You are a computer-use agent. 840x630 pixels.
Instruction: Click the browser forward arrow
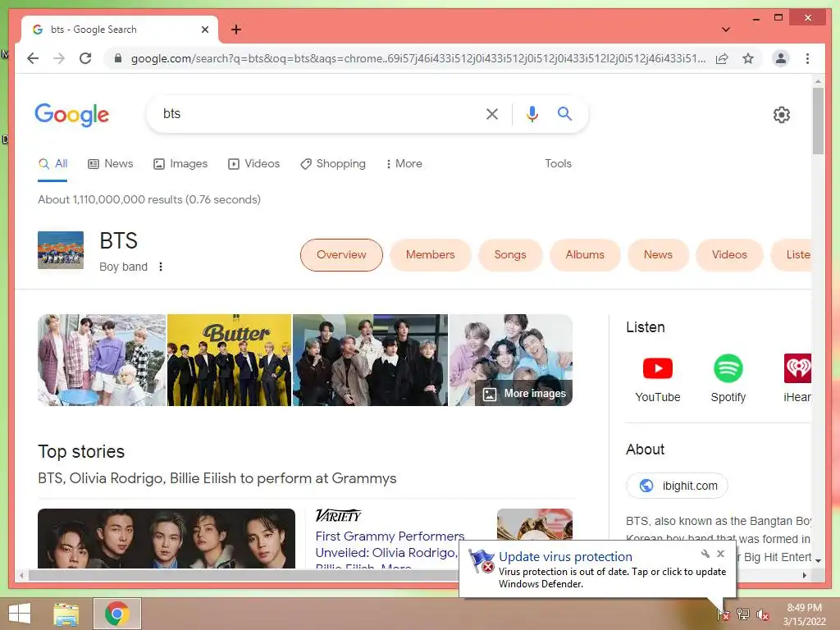(59, 58)
